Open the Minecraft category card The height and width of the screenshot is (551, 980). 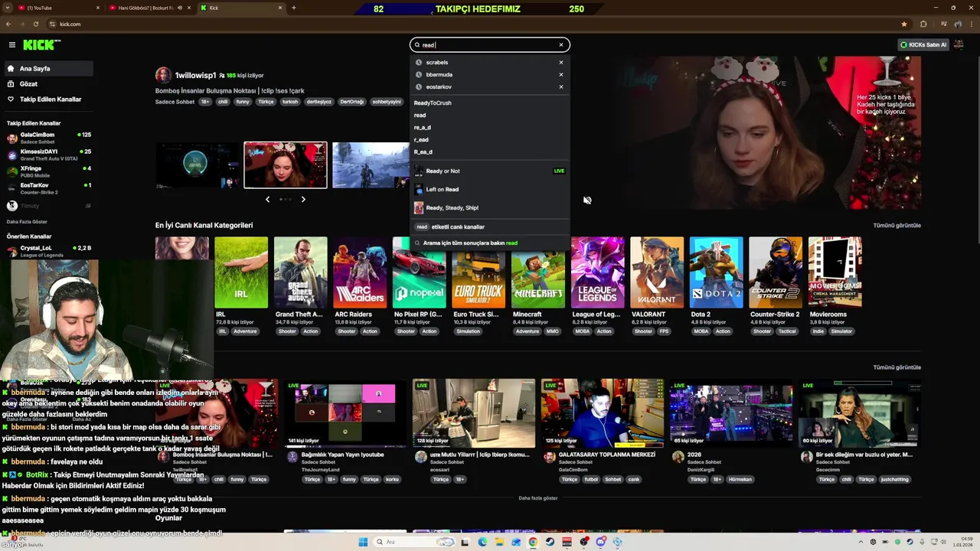(538, 279)
